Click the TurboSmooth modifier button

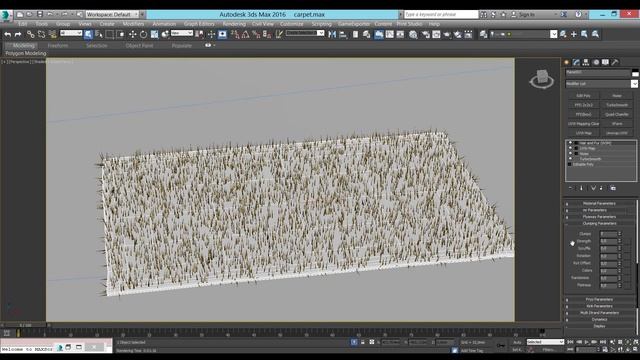point(617,105)
